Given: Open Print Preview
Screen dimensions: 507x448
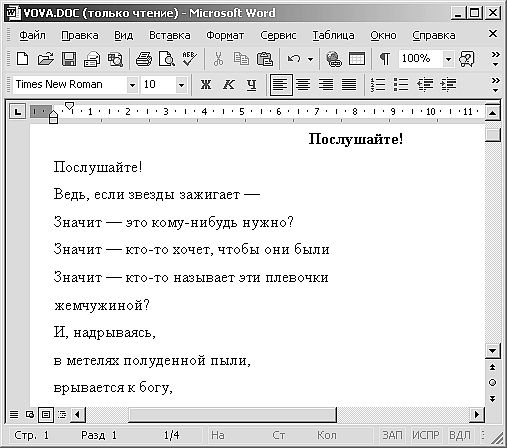Looking at the screenshot, I should (166, 59).
